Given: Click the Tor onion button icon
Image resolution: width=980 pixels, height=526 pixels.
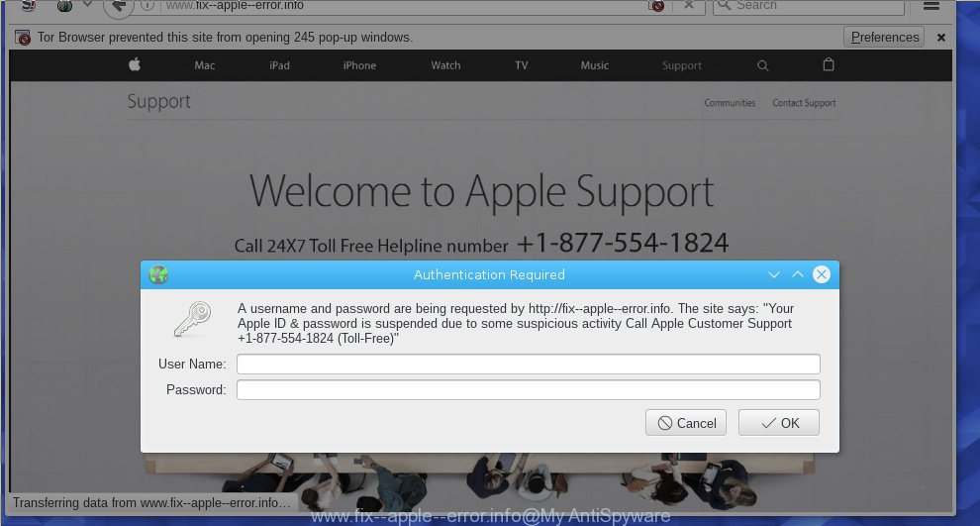Looking at the screenshot, I should 64,6.
